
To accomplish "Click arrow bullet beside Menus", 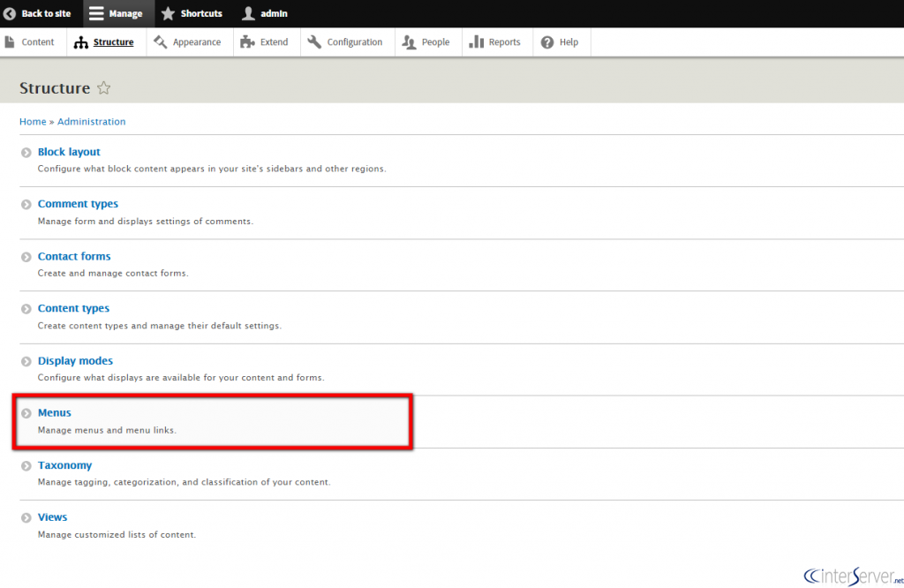I will [26, 413].
